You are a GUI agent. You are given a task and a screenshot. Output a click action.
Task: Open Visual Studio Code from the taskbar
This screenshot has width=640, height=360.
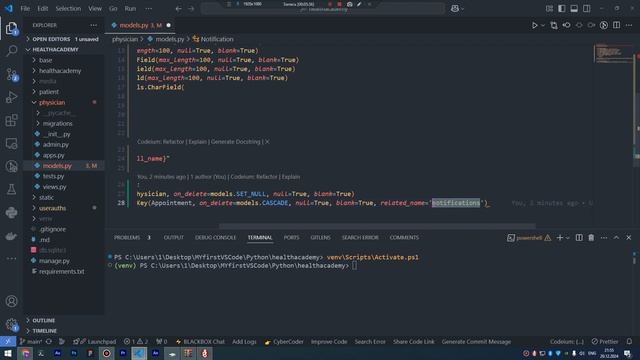coord(139,353)
